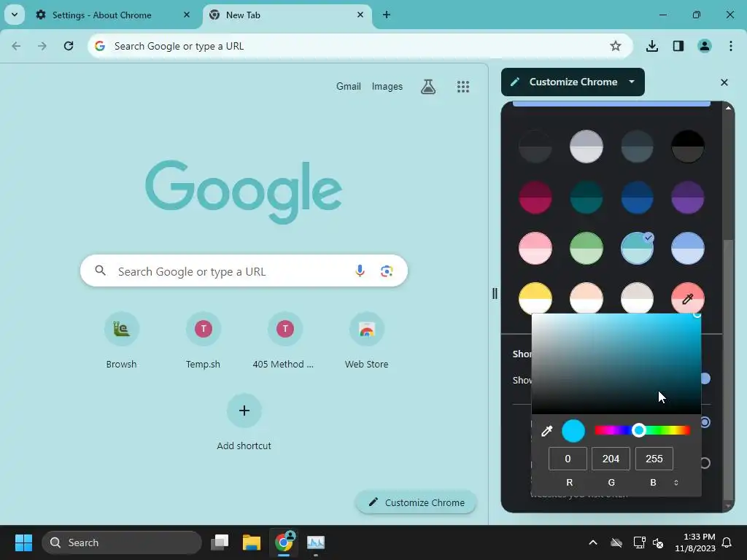747x560 pixels.
Task: Select the light grey theme swatch
Action: [587, 147]
